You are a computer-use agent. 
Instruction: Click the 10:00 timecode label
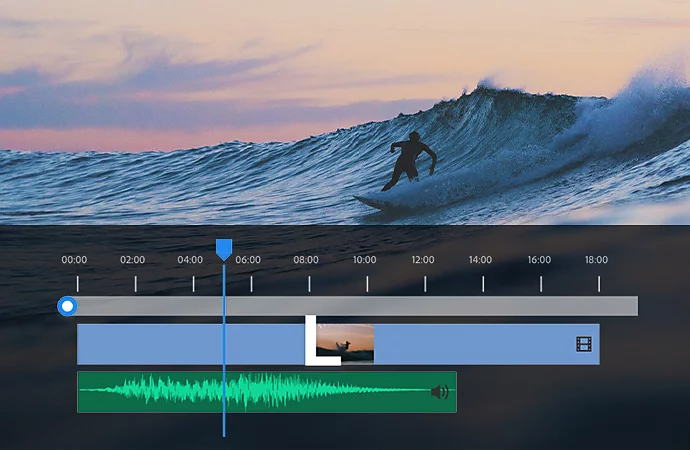coord(364,260)
